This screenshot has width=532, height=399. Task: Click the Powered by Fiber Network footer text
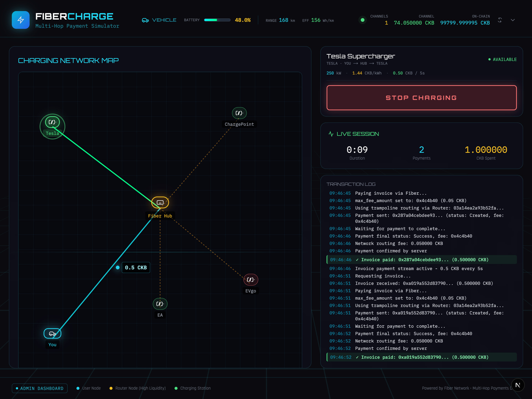[x=467, y=388]
